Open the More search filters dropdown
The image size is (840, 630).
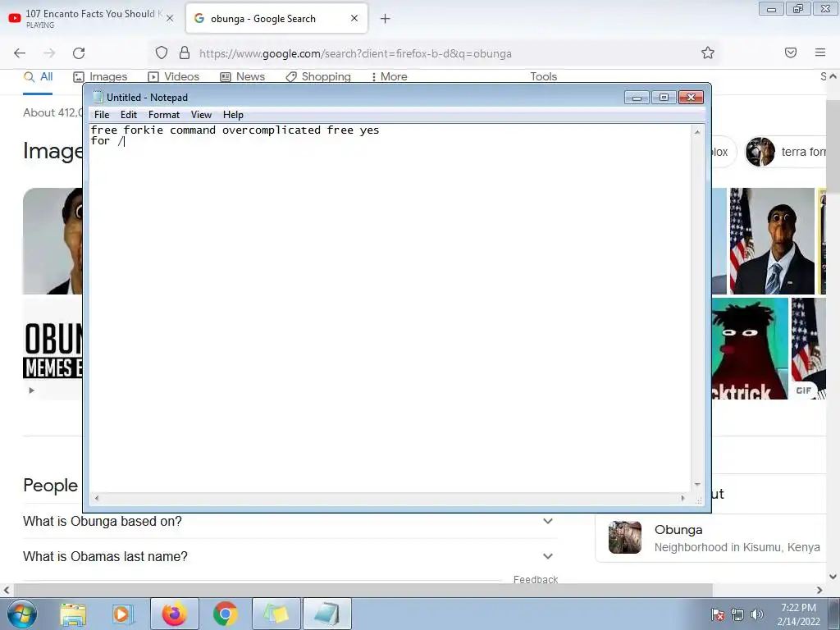pyautogui.click(x=390, y=77)
